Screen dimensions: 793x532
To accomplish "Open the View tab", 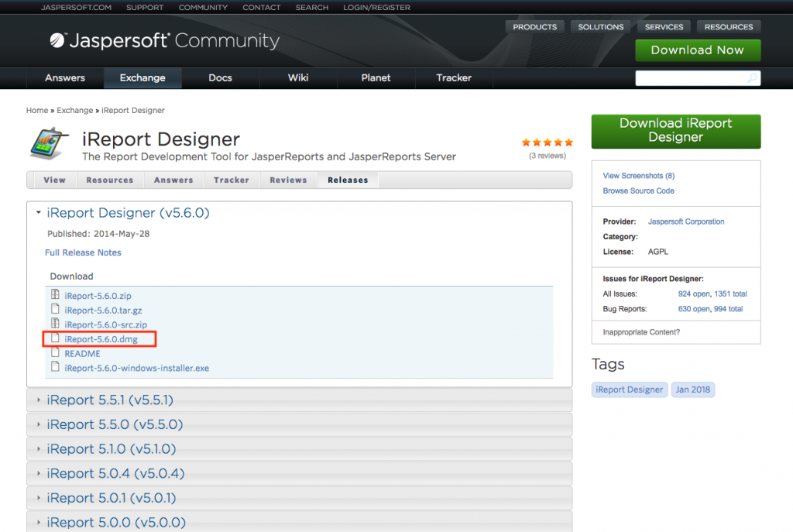I will [55, 180].
